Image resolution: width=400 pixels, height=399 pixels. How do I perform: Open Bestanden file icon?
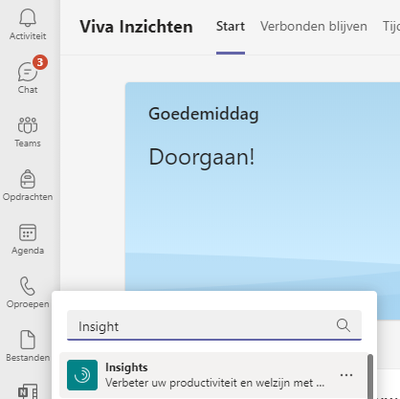pyautogui.click(x=28, y=340)
